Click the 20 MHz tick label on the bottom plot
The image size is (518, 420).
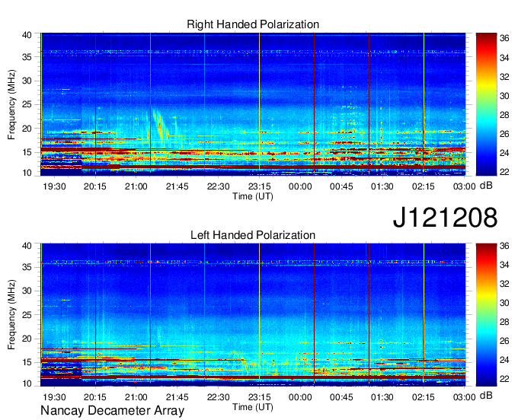point(27,339)
